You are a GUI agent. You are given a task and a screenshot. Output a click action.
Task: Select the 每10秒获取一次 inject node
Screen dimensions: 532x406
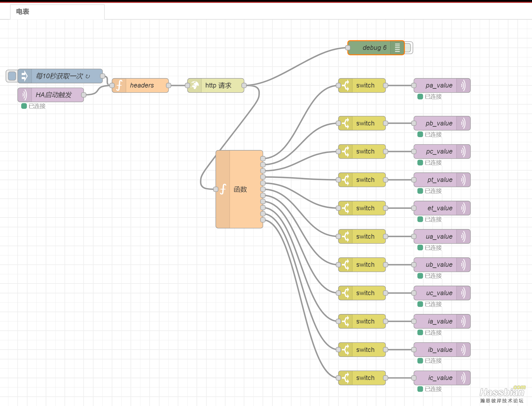coord(60,76)
